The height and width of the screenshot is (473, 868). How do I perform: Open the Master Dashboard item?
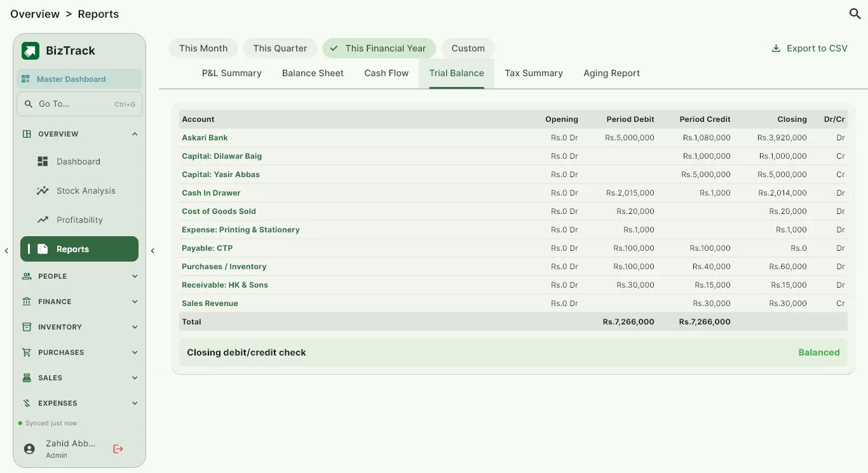click(x=79, y=79)
